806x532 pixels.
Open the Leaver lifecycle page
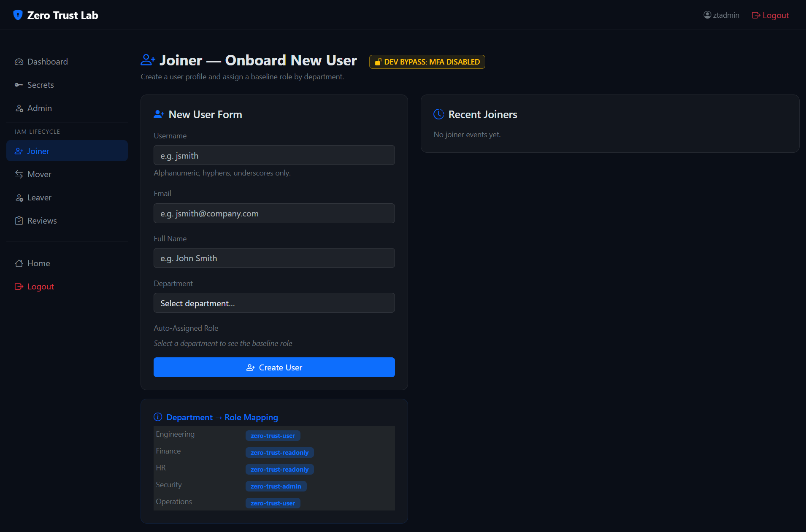click(67, 197)
